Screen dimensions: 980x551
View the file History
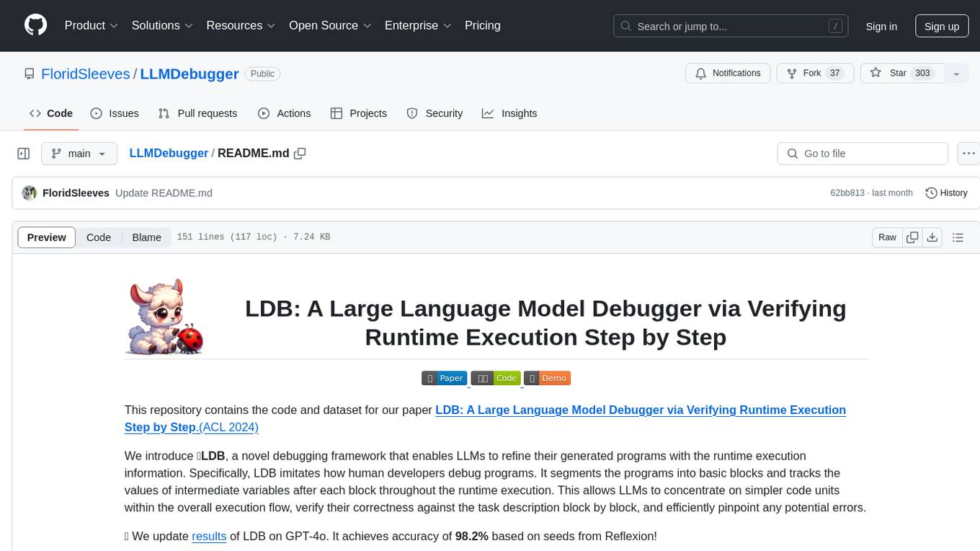[946, 193]
